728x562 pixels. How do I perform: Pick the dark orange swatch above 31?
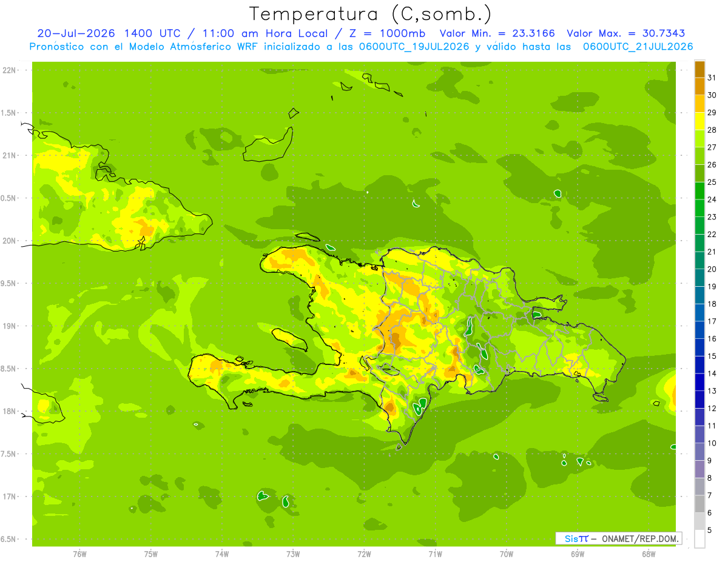click(x=699, y=69)
